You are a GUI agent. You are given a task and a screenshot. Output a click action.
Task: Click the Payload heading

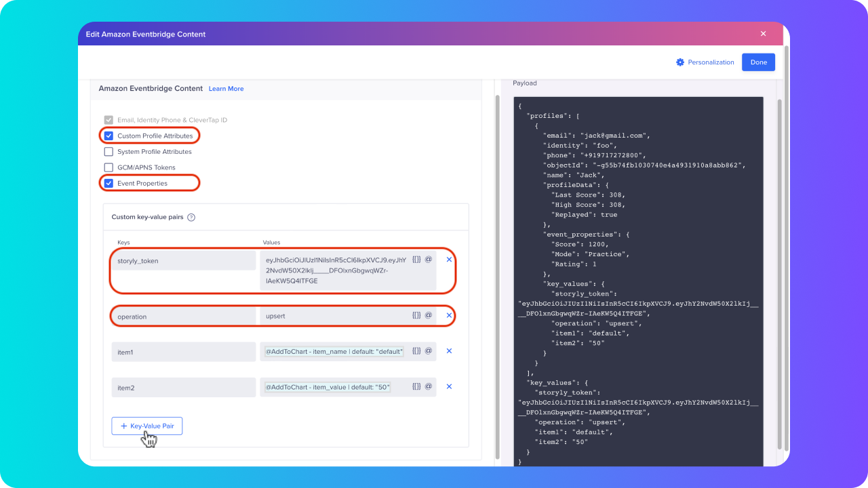[524, 83]
